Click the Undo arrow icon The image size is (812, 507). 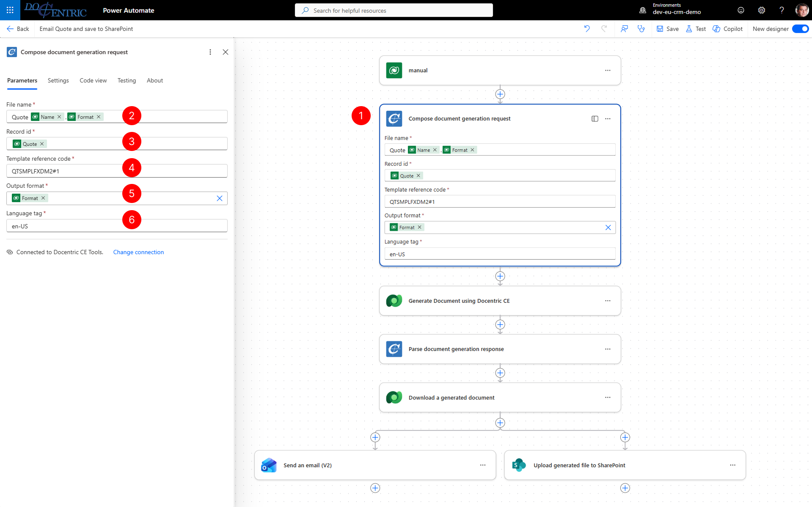pyautogui.click(x=587, y=29)
